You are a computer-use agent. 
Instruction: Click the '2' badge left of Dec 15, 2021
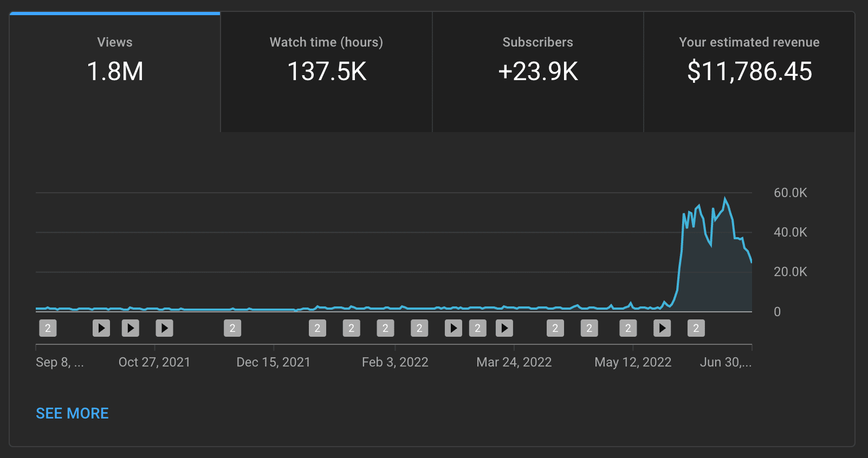232,328
